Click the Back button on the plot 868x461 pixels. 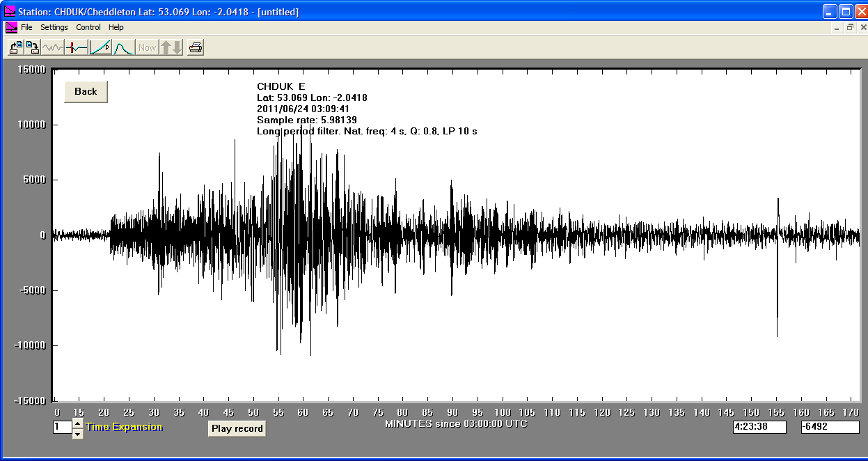tap(86, 91)
